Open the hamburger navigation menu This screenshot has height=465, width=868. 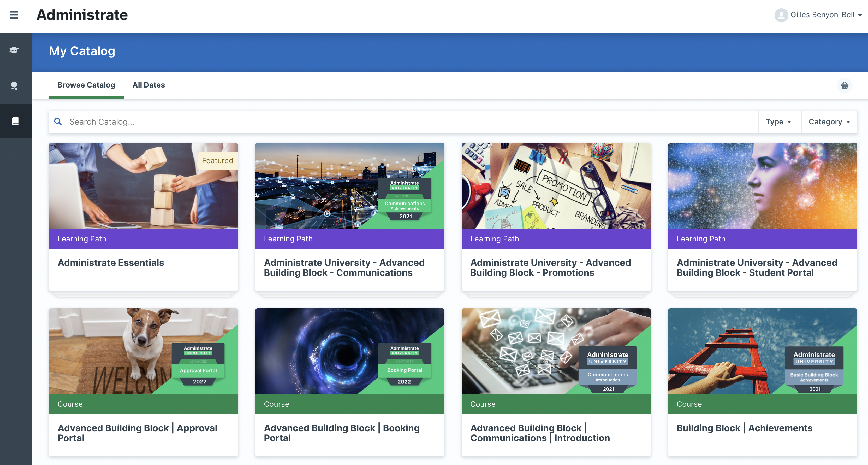click(14, 15)
